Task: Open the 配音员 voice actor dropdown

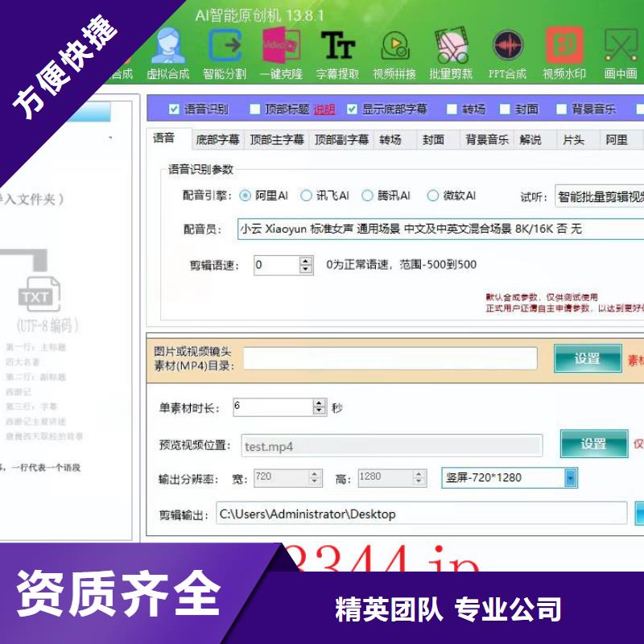Action: point(440,229)
